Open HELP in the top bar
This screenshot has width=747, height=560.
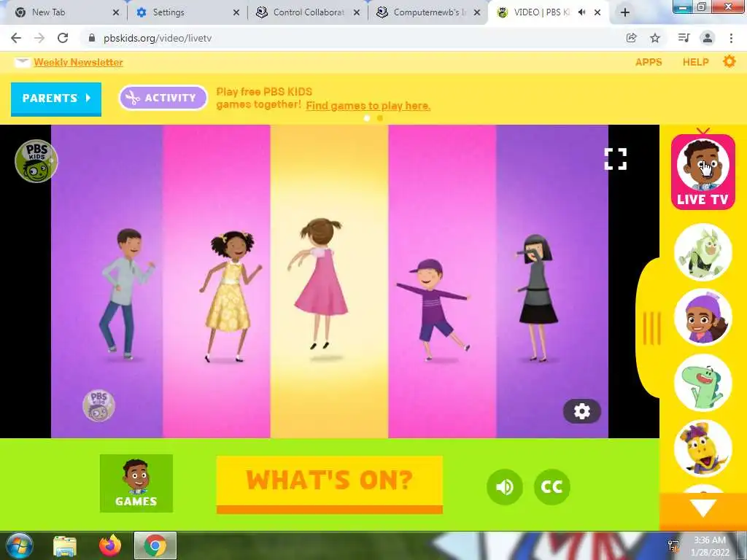[x=695, y=62]
